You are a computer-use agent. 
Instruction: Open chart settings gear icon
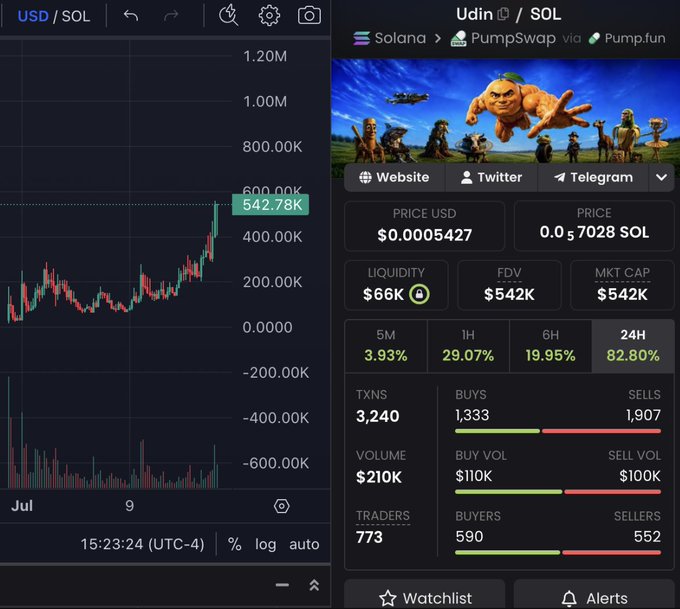[269, 16]
